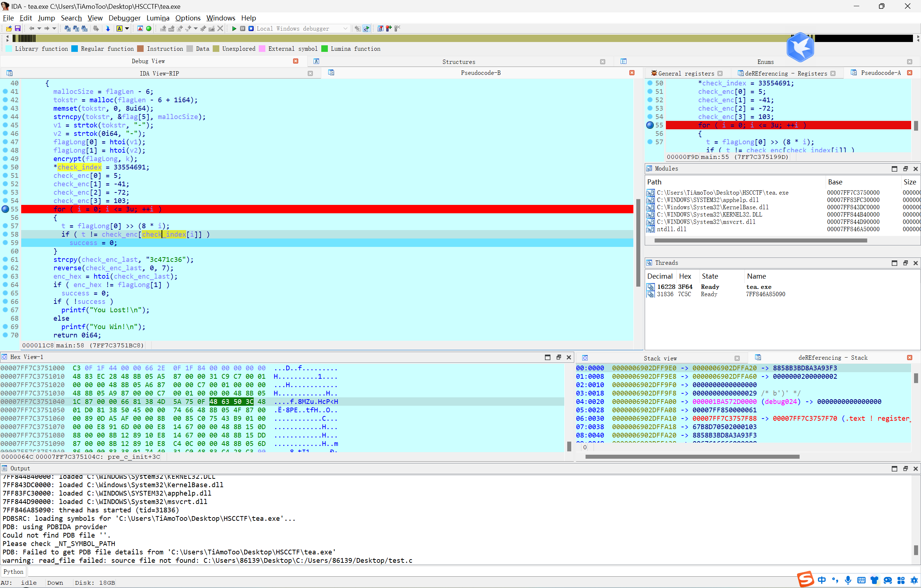Float the Modules panel with restore button
This screenshot has height=588, width=921.
point(905,169)
